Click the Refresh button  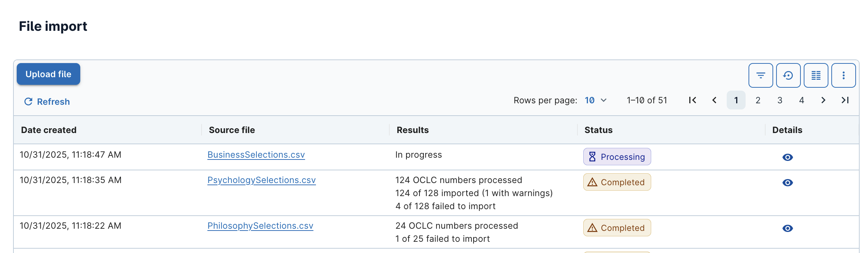[x=47, y=102]
